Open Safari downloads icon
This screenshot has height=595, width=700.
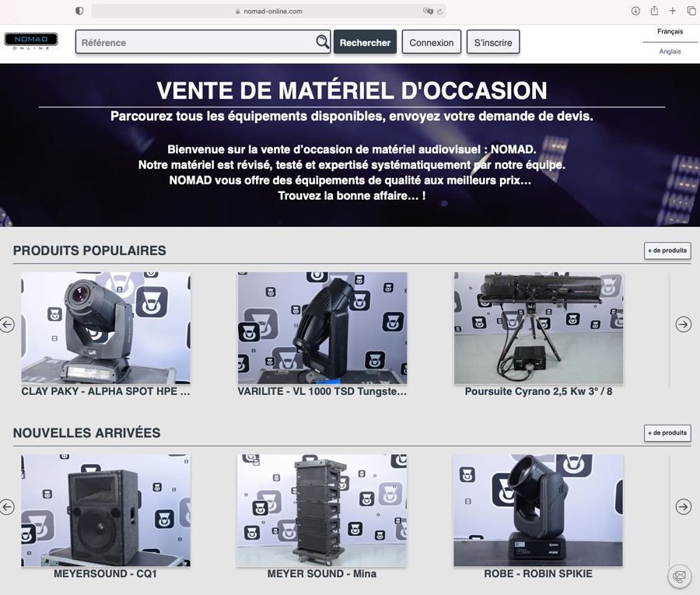[635, 11]
